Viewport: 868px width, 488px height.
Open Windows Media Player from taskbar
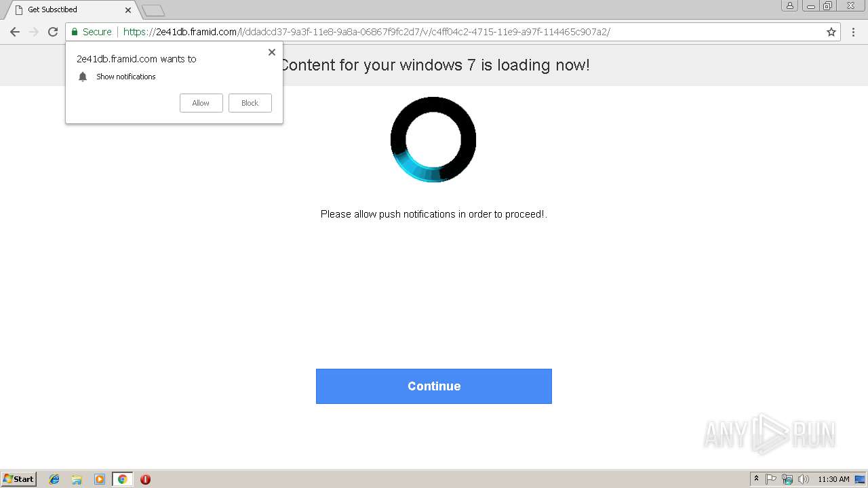(100, 479)
